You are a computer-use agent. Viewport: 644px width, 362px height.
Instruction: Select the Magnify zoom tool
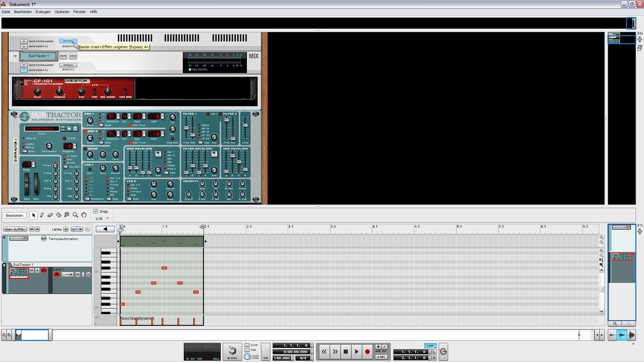(75, 215)
